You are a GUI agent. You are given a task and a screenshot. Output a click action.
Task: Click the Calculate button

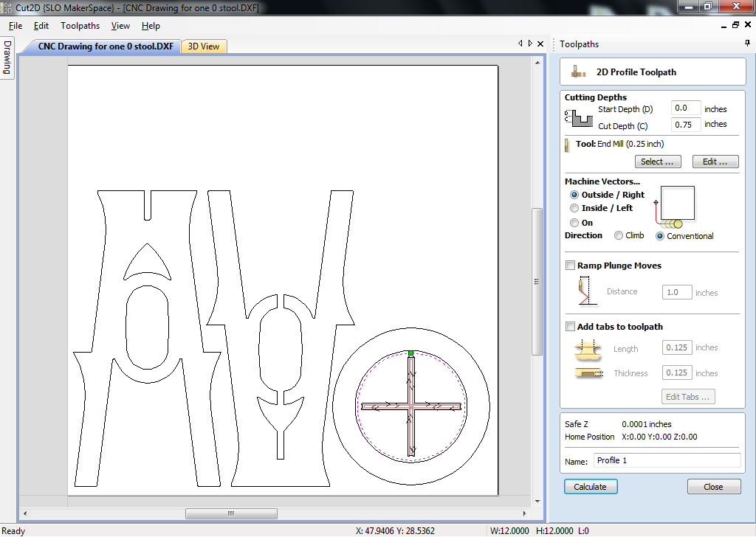pos(591,486)
